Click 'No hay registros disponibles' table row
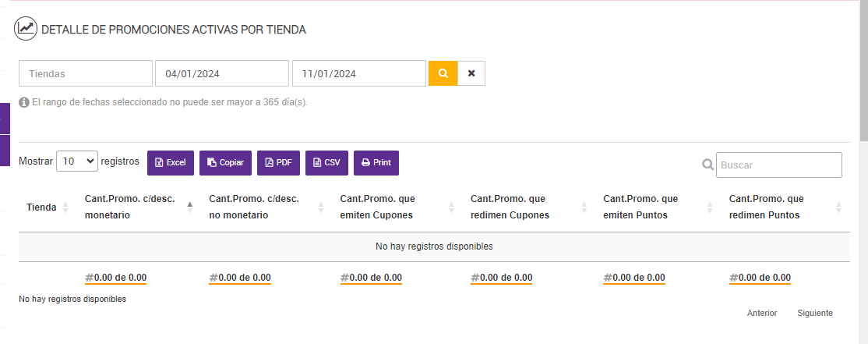The height and width of the screenshot is (344, 868). point(434,246)
